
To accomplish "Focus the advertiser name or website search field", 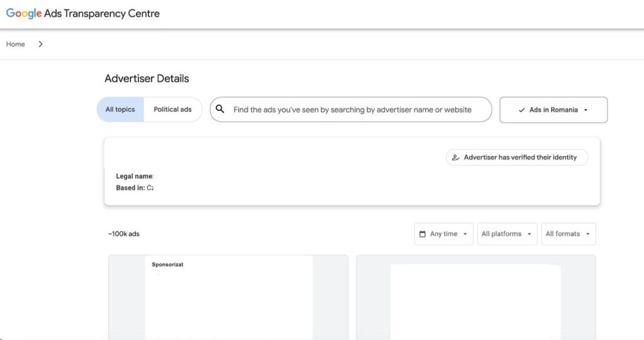I will click(x=352, y=110).
